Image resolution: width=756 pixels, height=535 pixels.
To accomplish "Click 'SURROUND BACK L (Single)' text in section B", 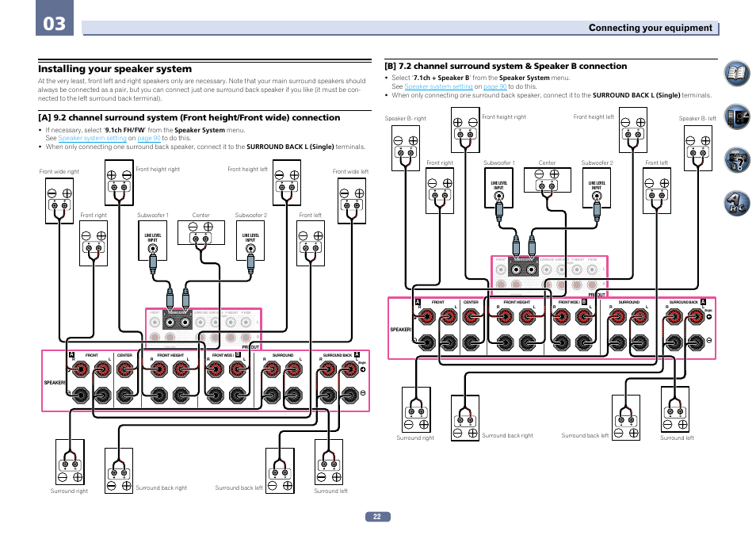I will (x=636, y=96).
